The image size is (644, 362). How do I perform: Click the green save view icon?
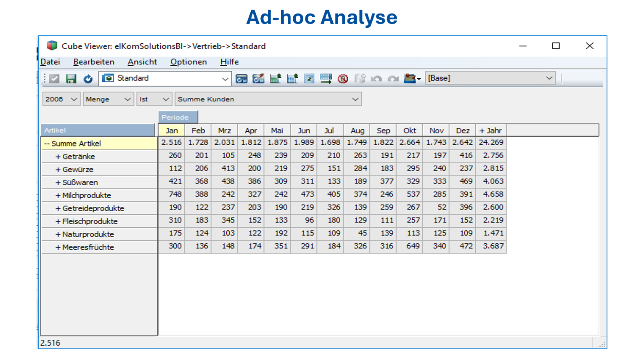(71, 79)
